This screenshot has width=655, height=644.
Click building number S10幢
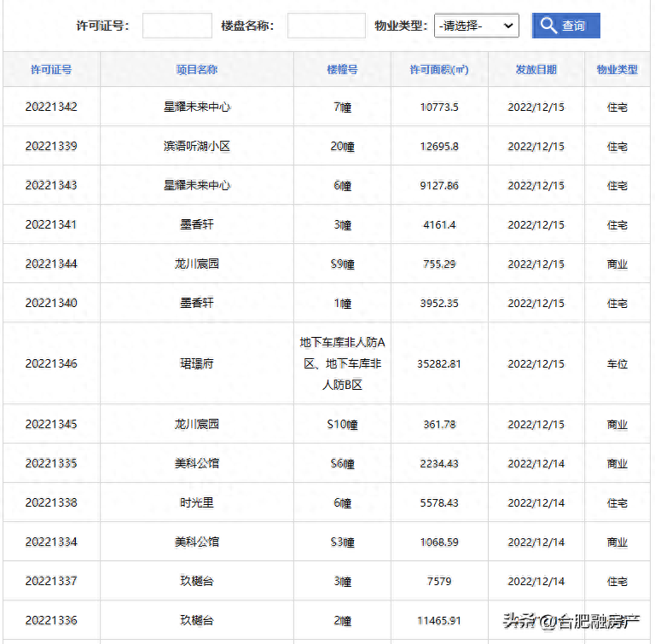pos(342,425)
